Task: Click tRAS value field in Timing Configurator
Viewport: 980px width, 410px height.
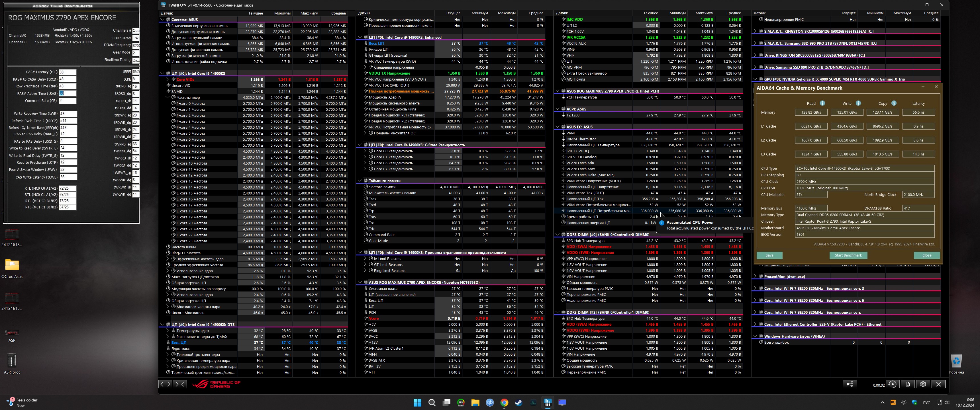Action: click(67, 93)
